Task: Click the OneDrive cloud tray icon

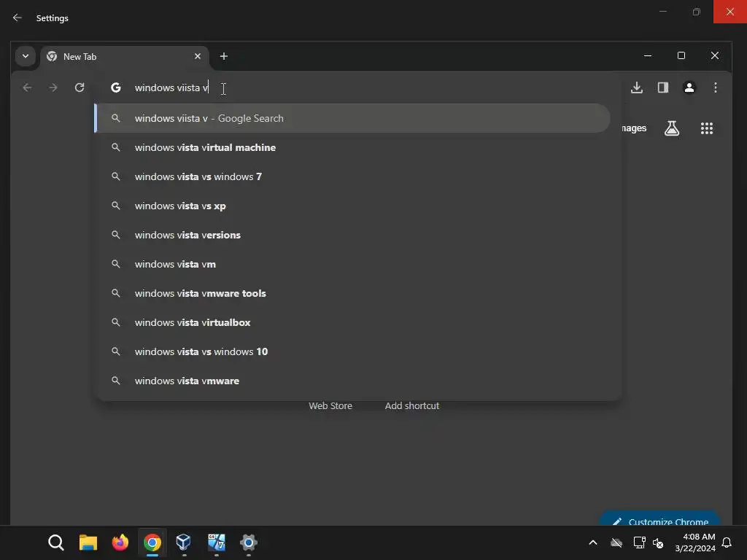Action: pos(616,542)
